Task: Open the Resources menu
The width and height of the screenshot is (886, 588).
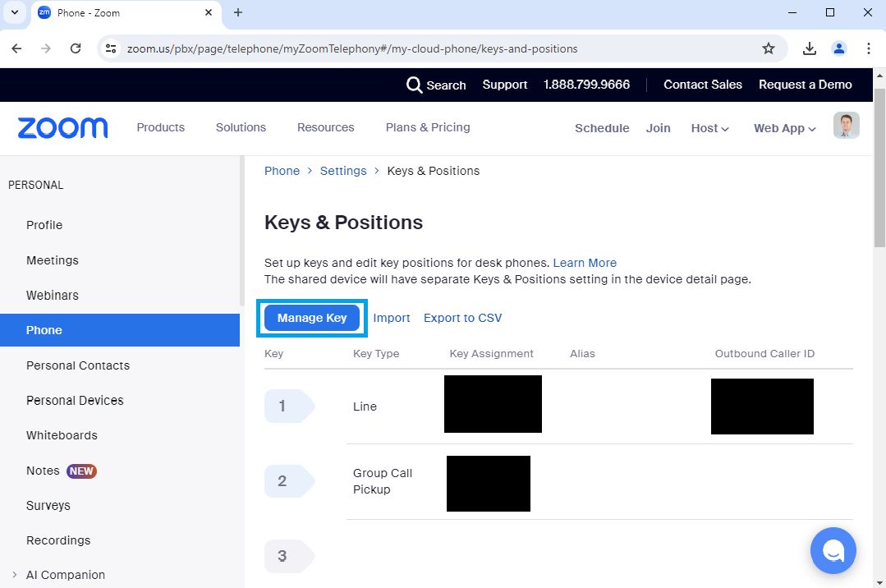Action: [x=325, y=127]
